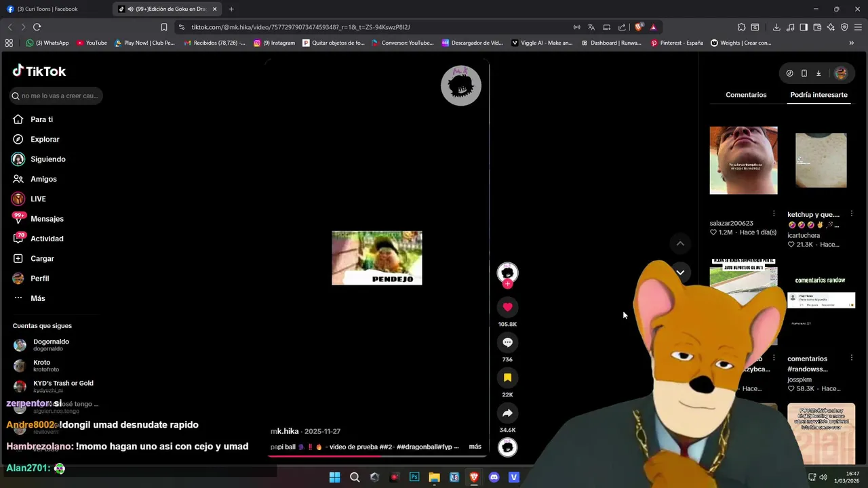Image resolution: width=868 pixels, height=488 pixels.
Task: Open LIVE in sidebar
Action: click(29, 199)
